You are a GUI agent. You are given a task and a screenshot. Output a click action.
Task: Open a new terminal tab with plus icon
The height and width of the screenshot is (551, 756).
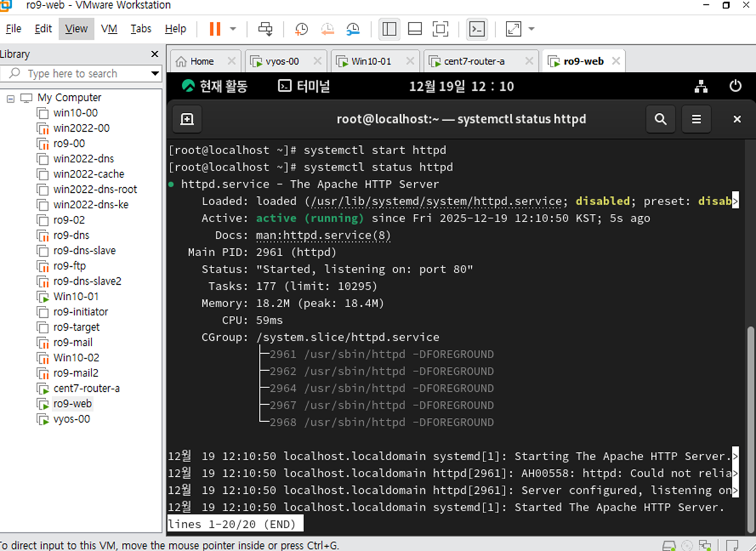tap(187, 119)
